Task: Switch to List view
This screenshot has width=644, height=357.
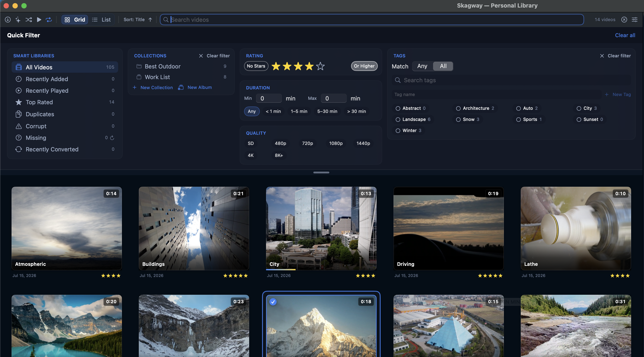Action: 101,20
